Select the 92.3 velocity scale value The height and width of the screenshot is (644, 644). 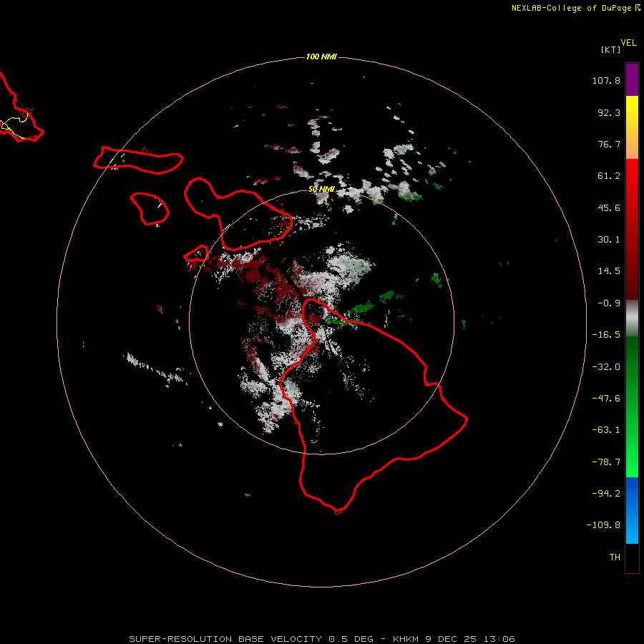coord(609,112)
